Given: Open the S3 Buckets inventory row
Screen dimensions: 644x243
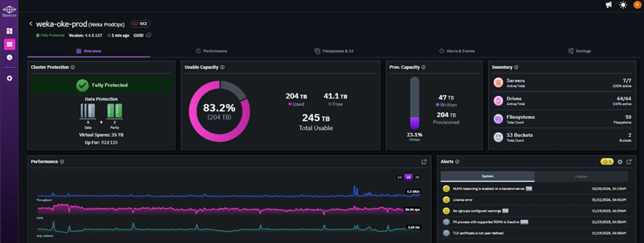Looking at the screenshot, I should click(x=562, y=137).
